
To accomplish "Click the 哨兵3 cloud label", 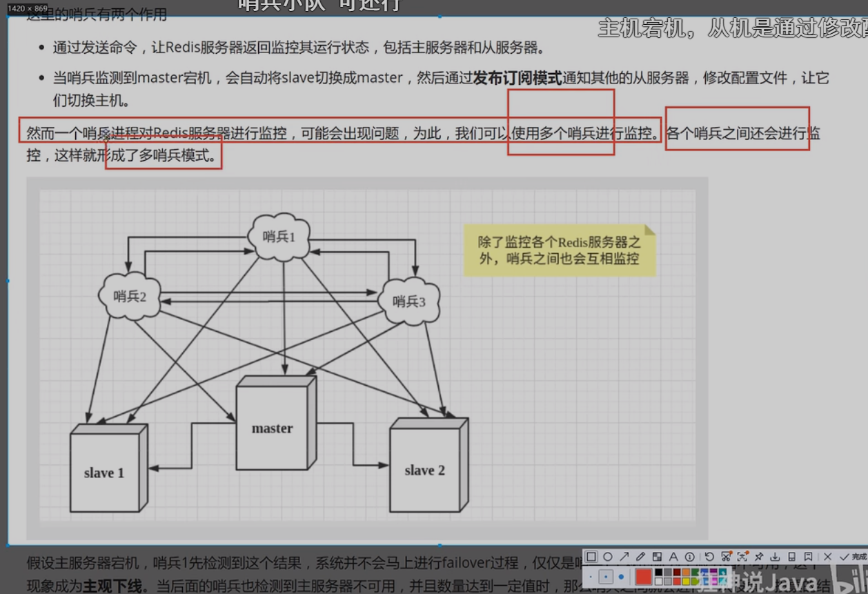I will (x=409, y=301).
